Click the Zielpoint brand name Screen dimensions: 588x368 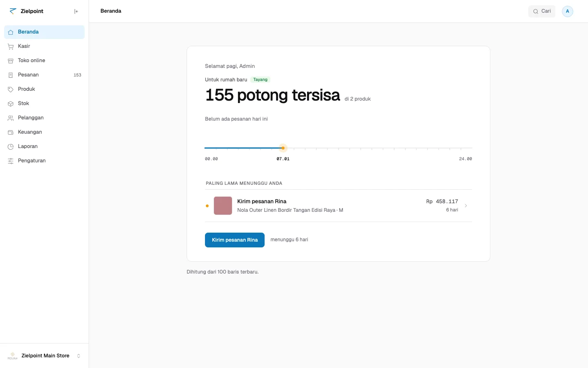click(x=32, y=11)
